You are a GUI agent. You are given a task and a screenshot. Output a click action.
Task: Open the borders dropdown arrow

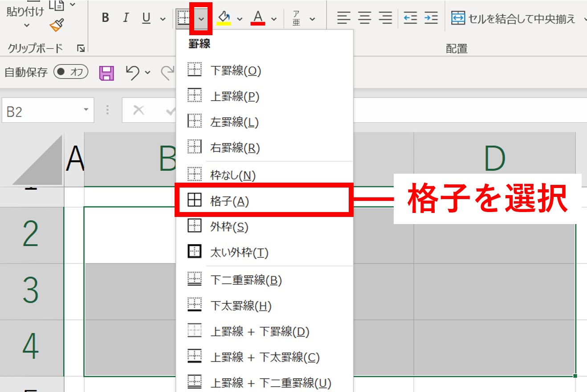pos(201,18)
